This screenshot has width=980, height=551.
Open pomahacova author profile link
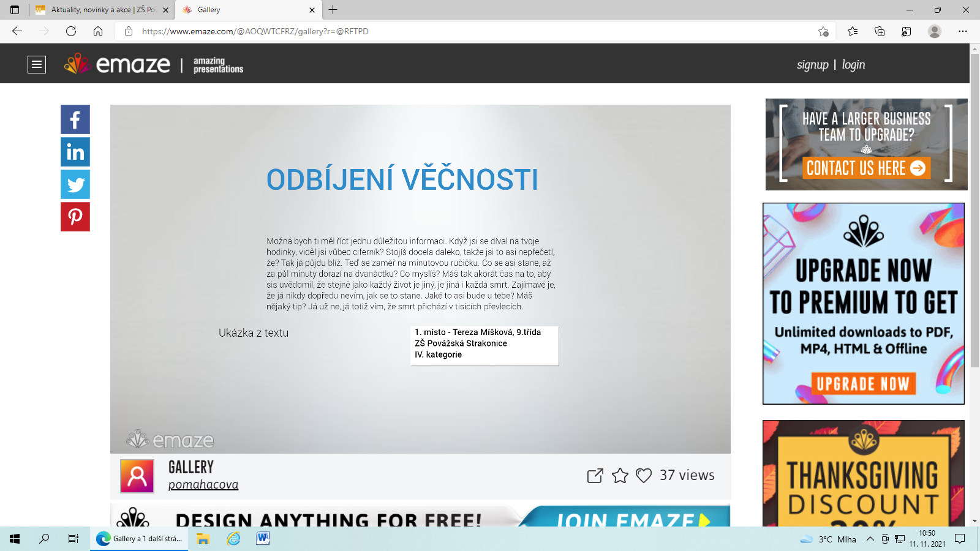tap(203, 485)
